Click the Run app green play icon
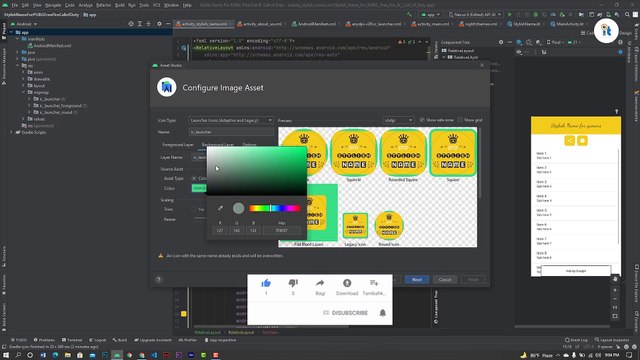 509,14
